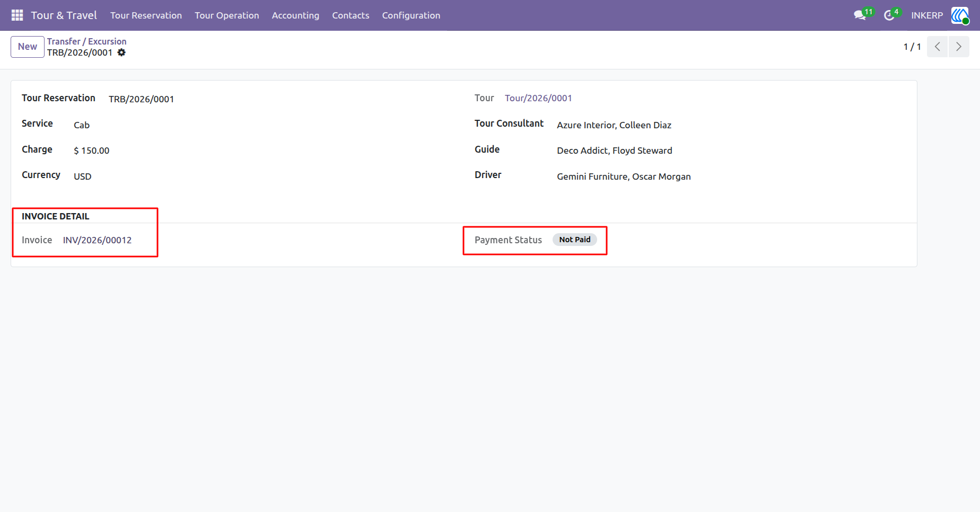Screen dimensions: 980x512
Task: Click Driver value Gemini Furniture, Oscar Morgan
Action: point(624,176)
